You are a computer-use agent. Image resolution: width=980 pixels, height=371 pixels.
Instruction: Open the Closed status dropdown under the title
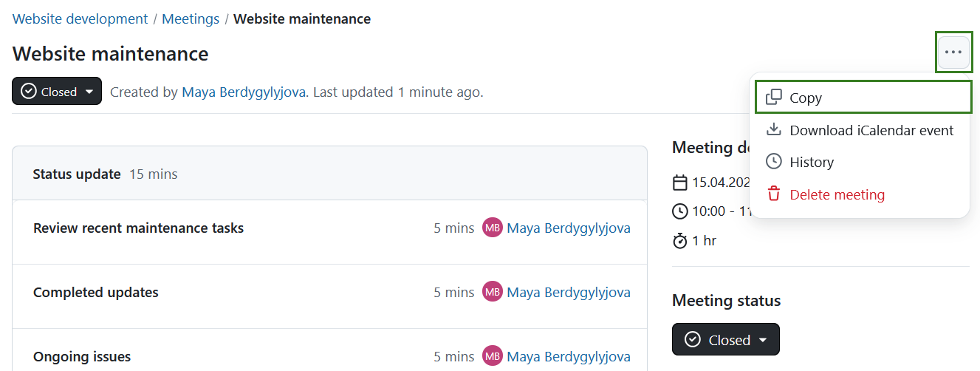click(x=57, y=92)
